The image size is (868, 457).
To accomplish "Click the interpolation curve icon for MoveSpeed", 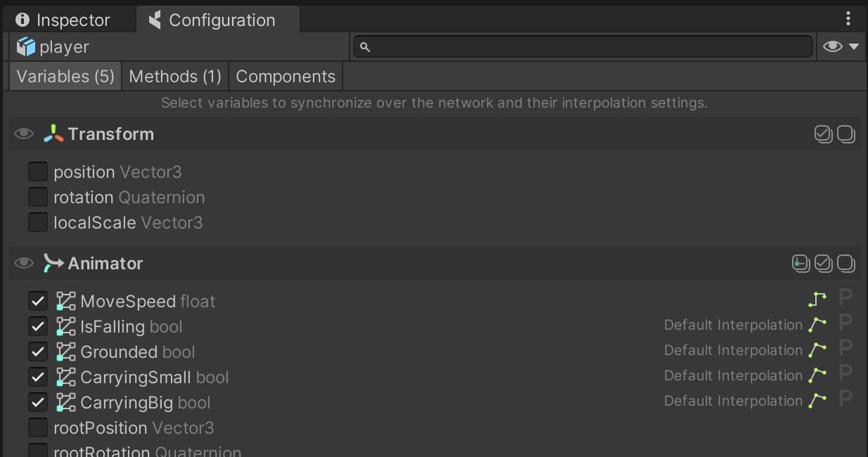I will pyautogui.click(x=817, y=300).
